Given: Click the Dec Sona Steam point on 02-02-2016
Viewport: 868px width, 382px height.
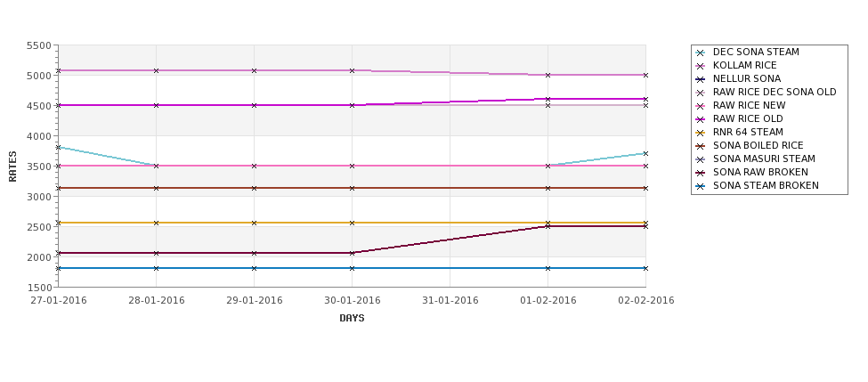Looking at the screenshot, I should point(645,154).
